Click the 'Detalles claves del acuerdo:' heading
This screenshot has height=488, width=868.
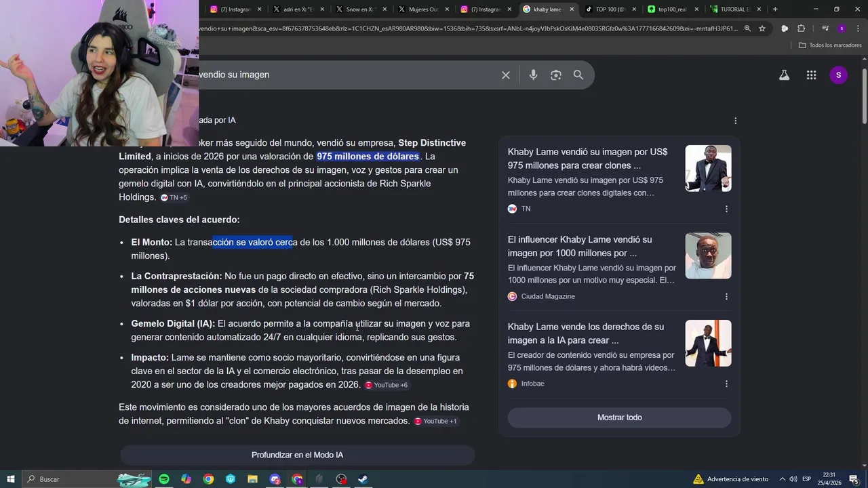pos(179,220)
